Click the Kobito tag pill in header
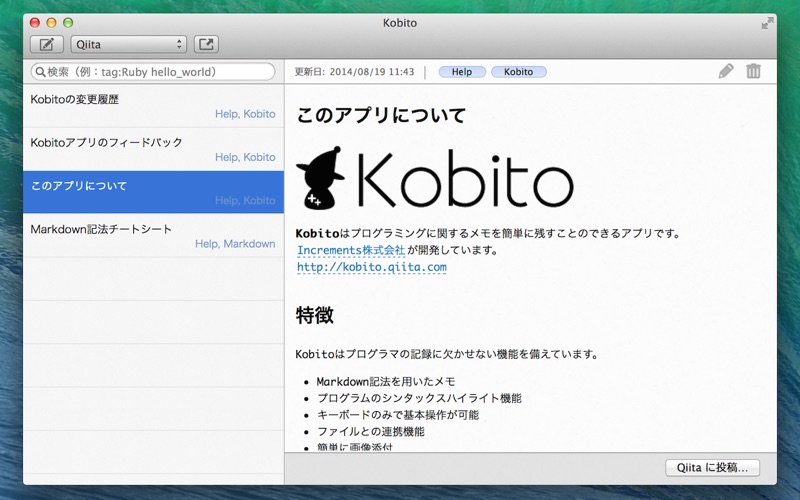The image size is (800, 500). pyautogui.click(x=518, y=72)
